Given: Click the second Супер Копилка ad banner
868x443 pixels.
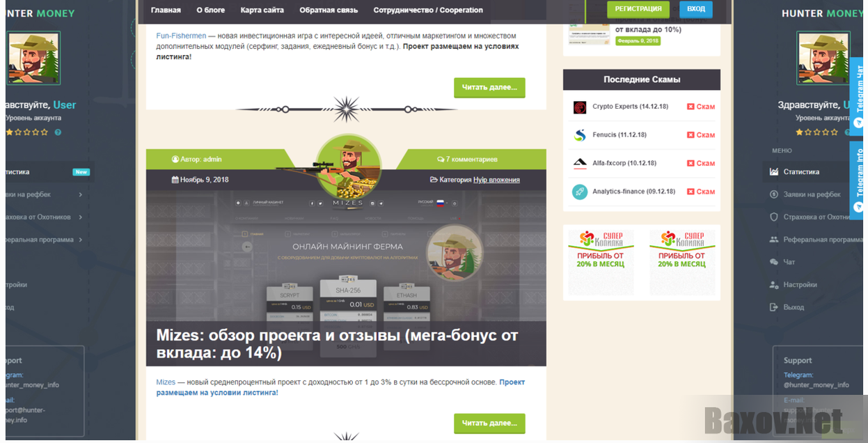Looking at the screenshot, I should pyautogui.click(x=682, y=263).
